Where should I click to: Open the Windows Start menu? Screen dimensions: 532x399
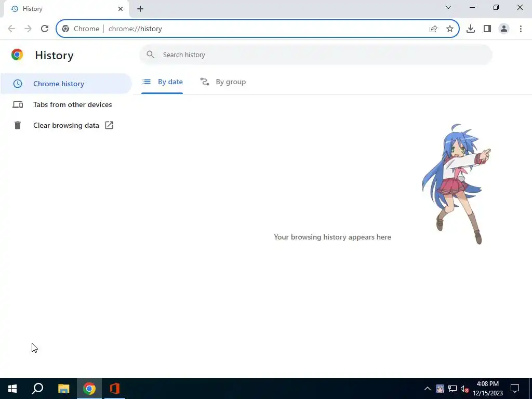click(x=12, y=389)
